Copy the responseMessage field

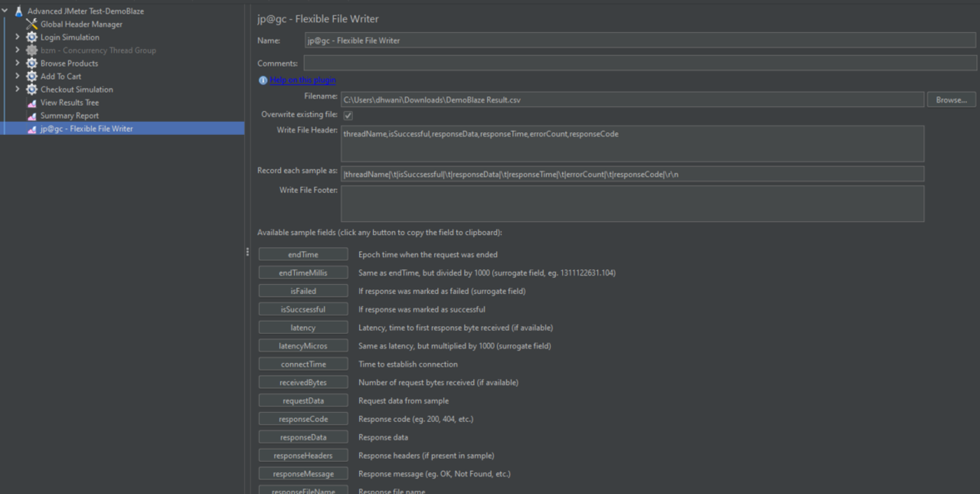[x=303, y=474]
